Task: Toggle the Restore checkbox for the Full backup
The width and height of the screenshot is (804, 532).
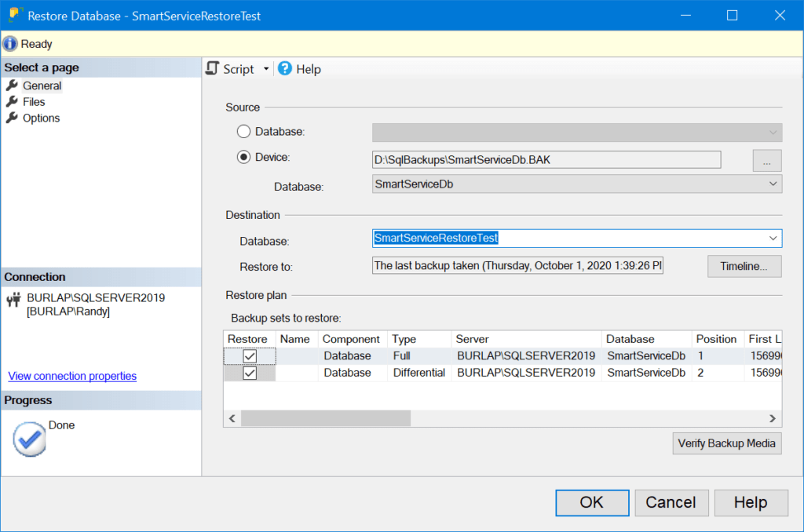Action: (250, 355)
